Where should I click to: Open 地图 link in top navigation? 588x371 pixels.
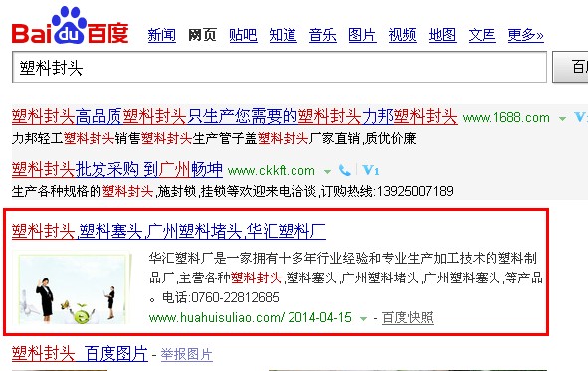click(x=442, y=35)
